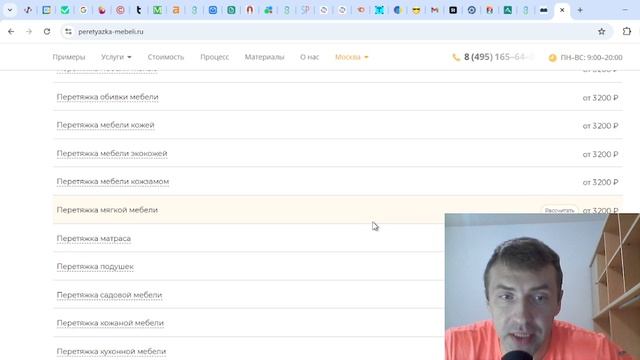Switch to the red magnet favicon tab
This screenshot has height=360, width=640.
(250, 10)
